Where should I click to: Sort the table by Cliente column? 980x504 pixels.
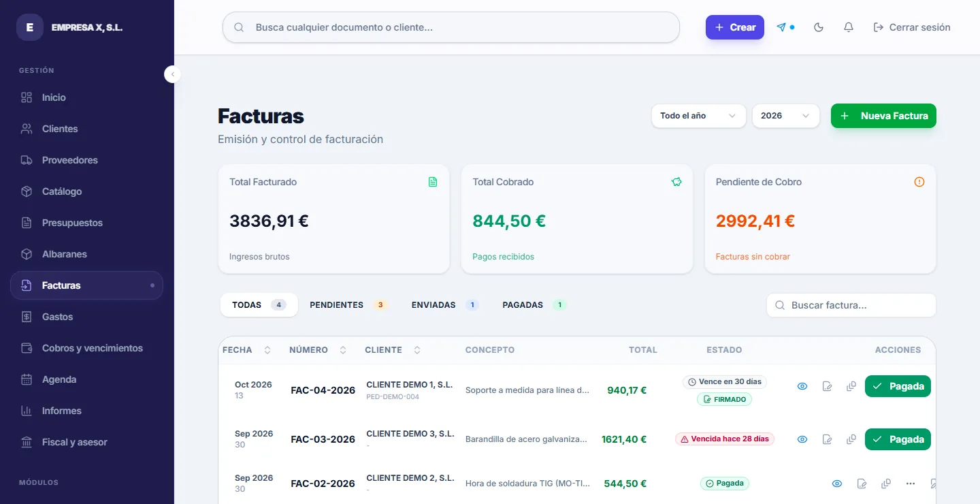pyautogui.click(x=417, y=350)
